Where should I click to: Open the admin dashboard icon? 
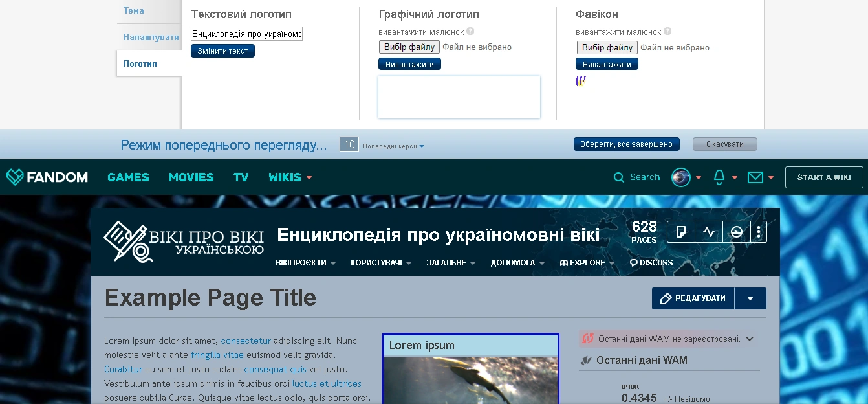(x=736, y=232)
